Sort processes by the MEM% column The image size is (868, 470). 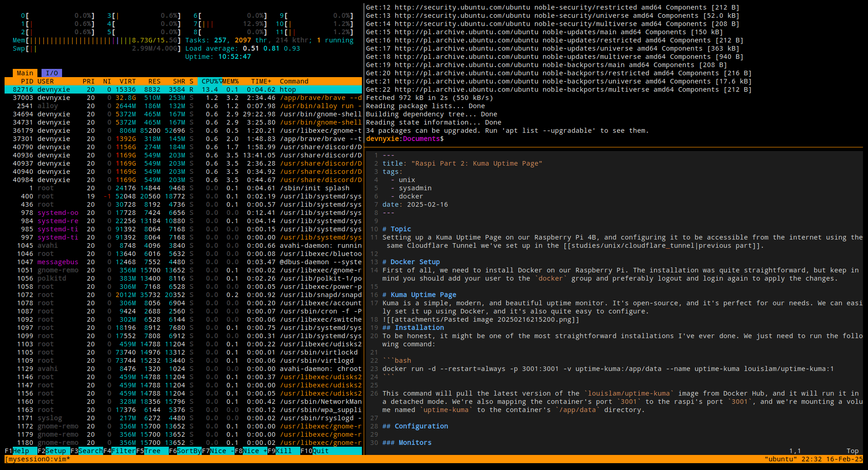click(231, 81)
